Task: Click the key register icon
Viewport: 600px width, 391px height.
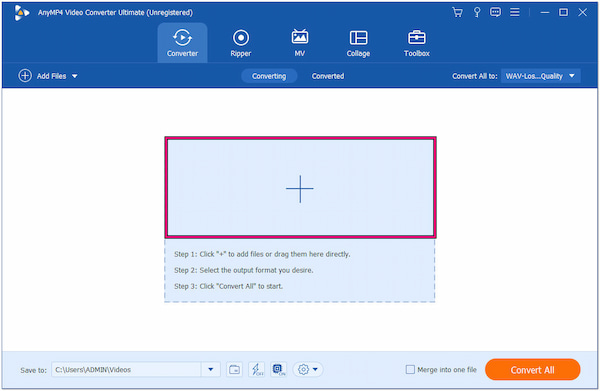Action: click(477, 12)
